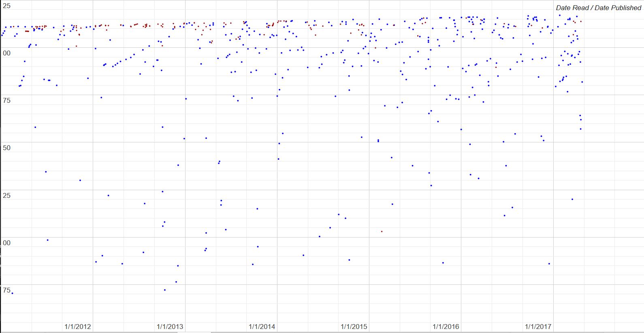644x333 pixels.
Task: Select the 1/1/2015 x-axis label
Action: point(354,327)
